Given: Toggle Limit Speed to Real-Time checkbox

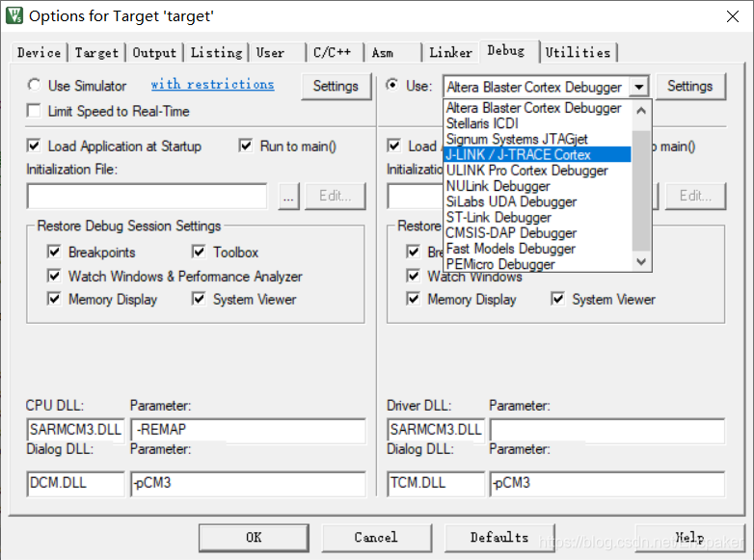Looking at the screenshot, I should (34, 111).
